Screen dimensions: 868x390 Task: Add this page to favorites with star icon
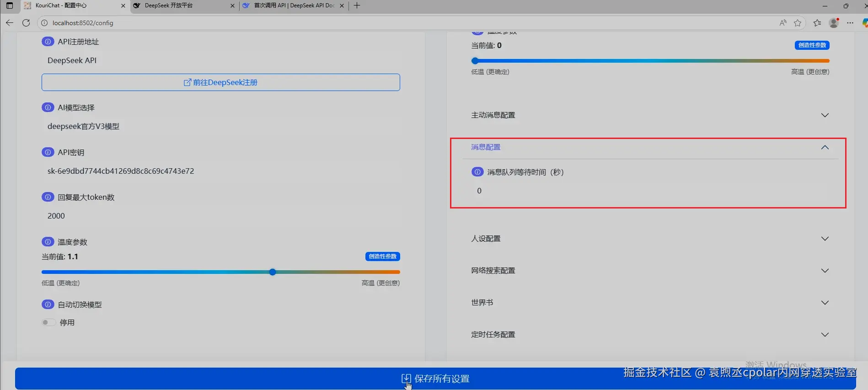tap(798, 23)
